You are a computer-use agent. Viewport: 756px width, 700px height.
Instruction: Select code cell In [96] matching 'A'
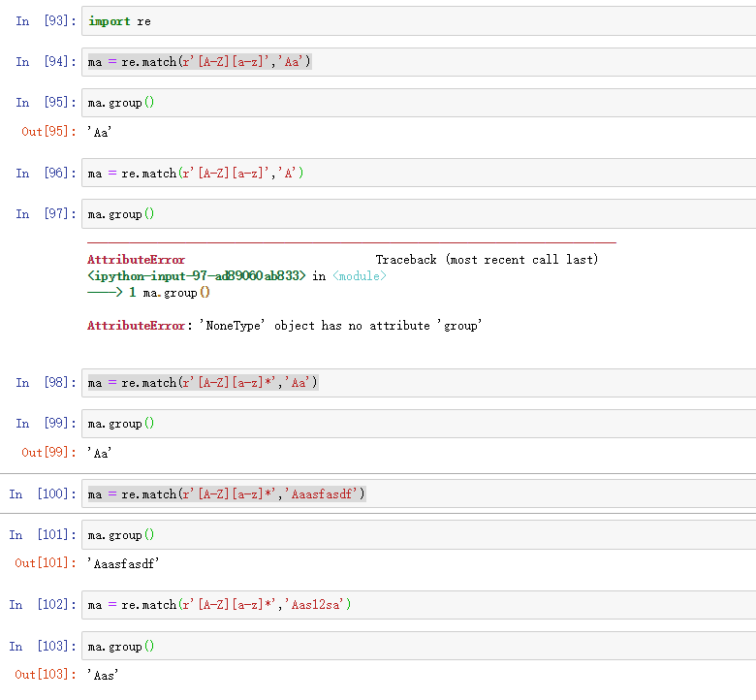(x=417, y=174)
